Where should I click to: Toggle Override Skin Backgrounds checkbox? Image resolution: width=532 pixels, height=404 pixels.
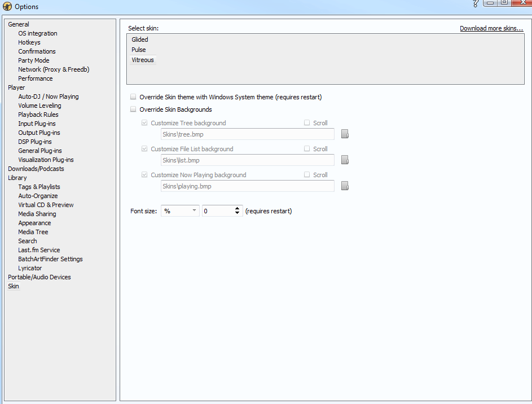pyautogui.click(x=134, y=109)
